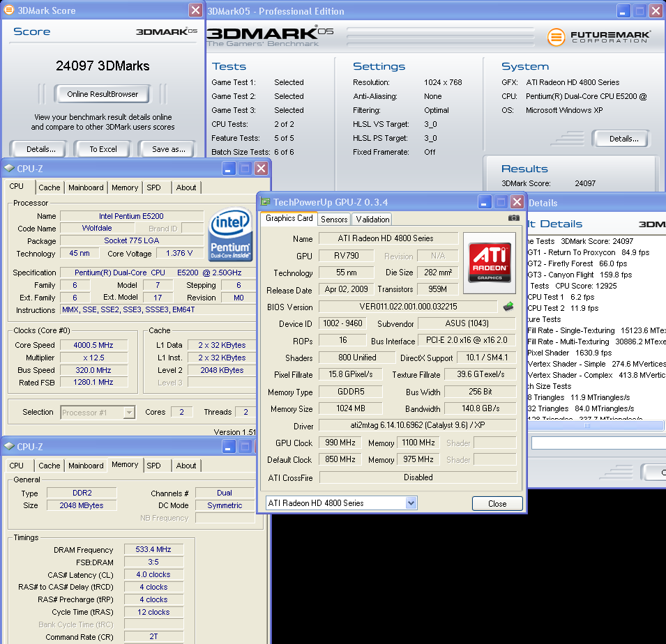Open the Cache tab in upper CPU-Z

coord(50,187)
